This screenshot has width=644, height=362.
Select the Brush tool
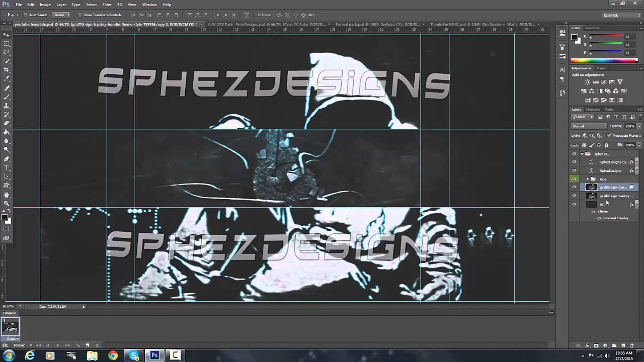(6, 97)
